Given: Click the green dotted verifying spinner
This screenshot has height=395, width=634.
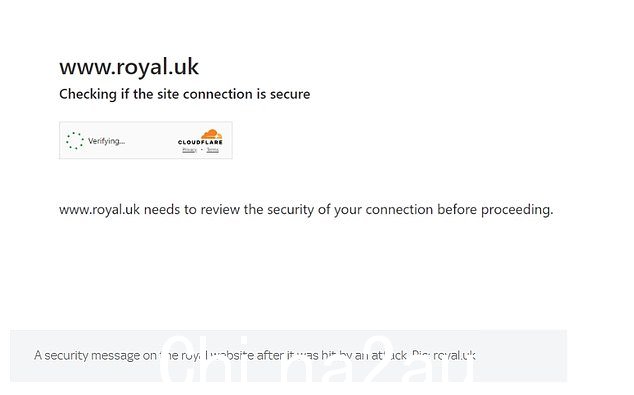Looking at the screenshot, I should tap(75, 141).
